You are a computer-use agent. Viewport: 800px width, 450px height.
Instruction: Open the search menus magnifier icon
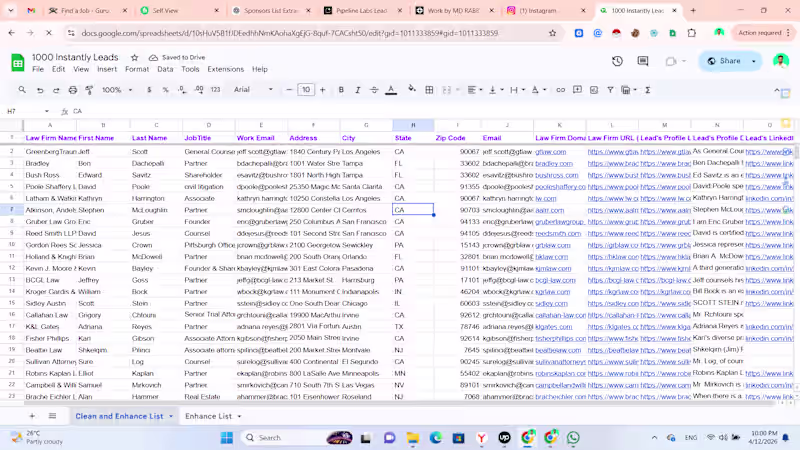point(22,90)
